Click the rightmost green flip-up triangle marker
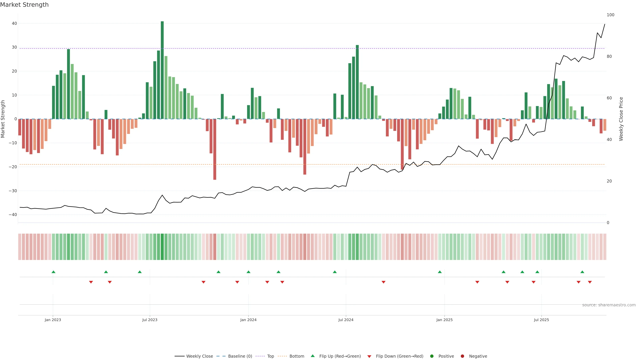The image size is (644, 362). [x=582, y=272]
